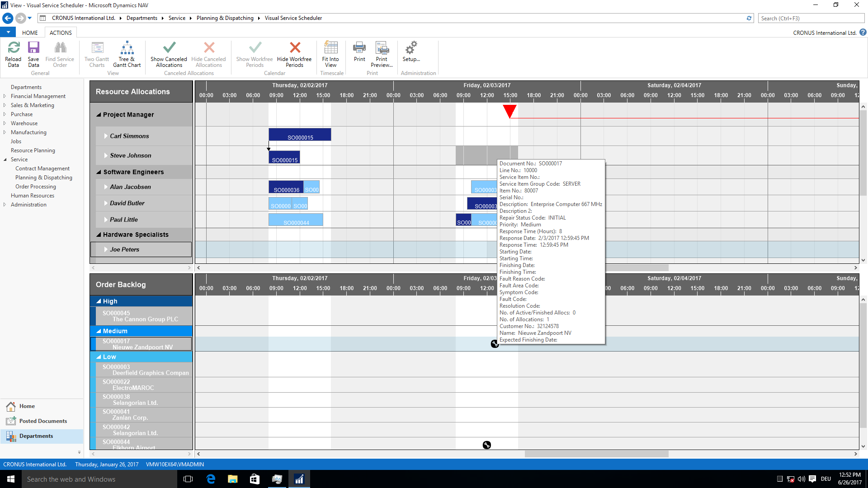
Task: Click Service in the breadcrumb path
Action: point(177,18)
